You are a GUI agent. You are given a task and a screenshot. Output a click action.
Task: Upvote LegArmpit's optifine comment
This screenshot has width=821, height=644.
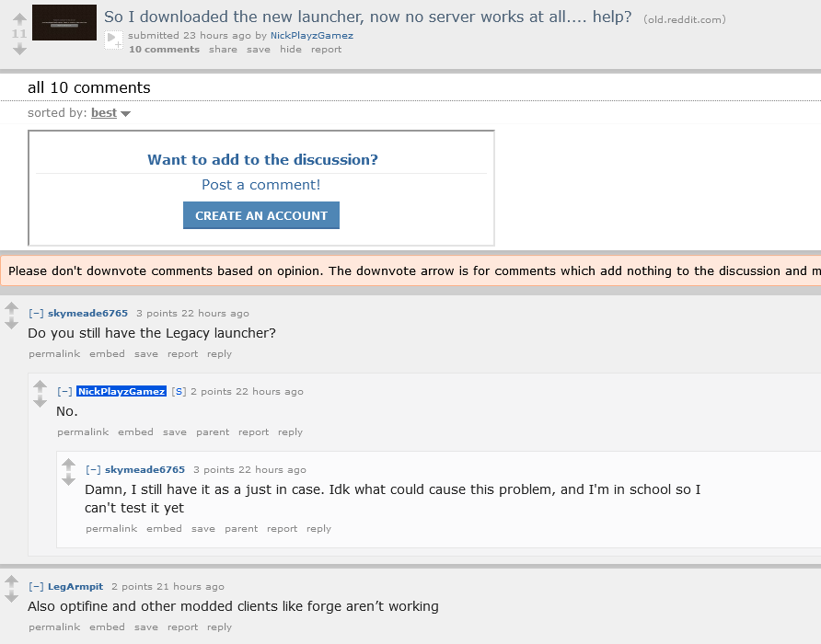click(12, 581)
